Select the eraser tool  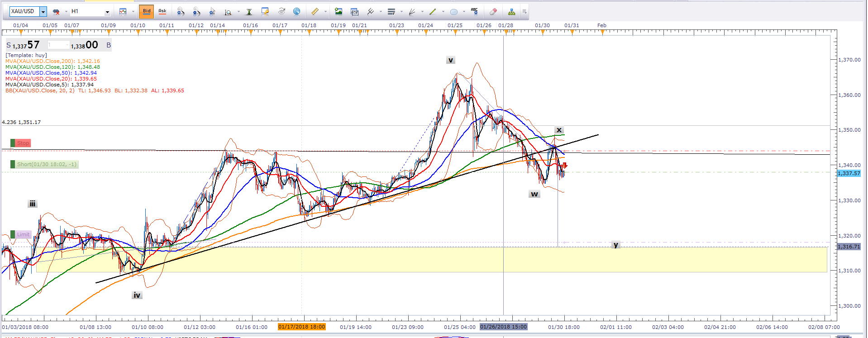(493, 12)
